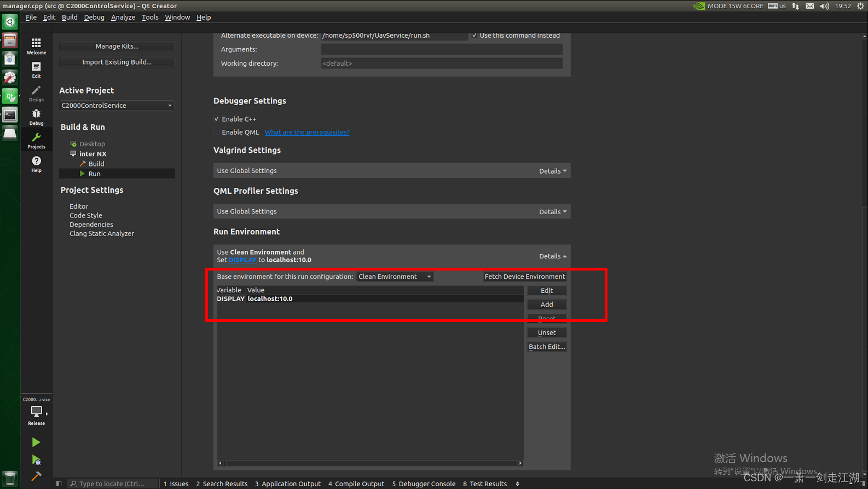Screen dimensions: 868x489
Task: Open output panes selector arrows in status bar
Action: pos(517,484)
